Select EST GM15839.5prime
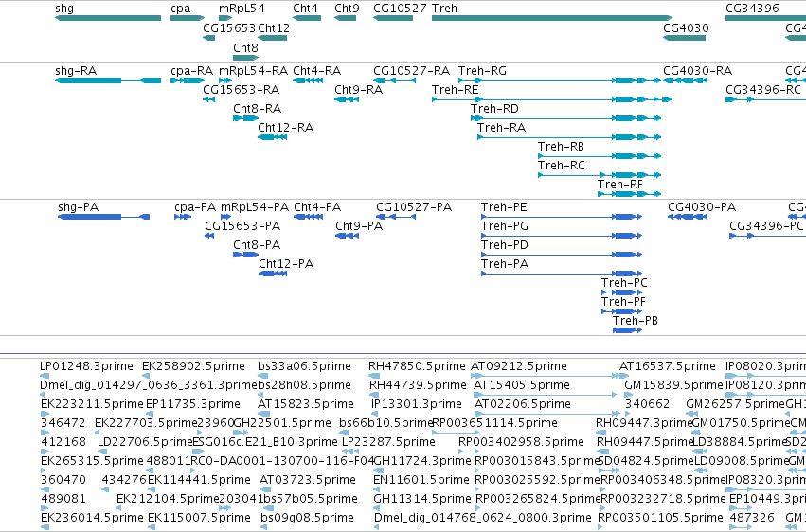Viewport: 806px width, 532px height. pos(674,385)
